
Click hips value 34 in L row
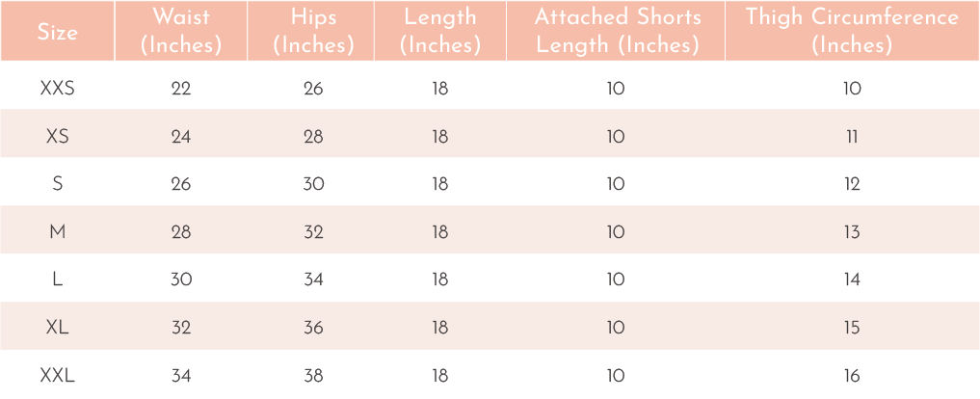pyautogui.click(x=313, y=279)
